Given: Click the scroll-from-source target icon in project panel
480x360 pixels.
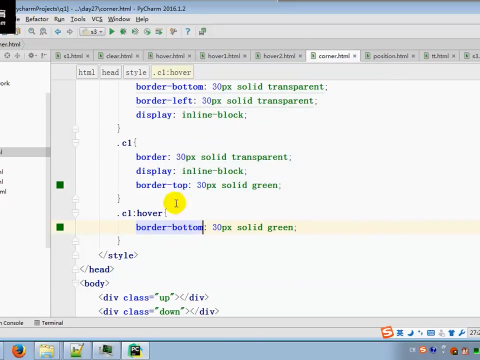Looking at the screenshot, I should point(7,55).
